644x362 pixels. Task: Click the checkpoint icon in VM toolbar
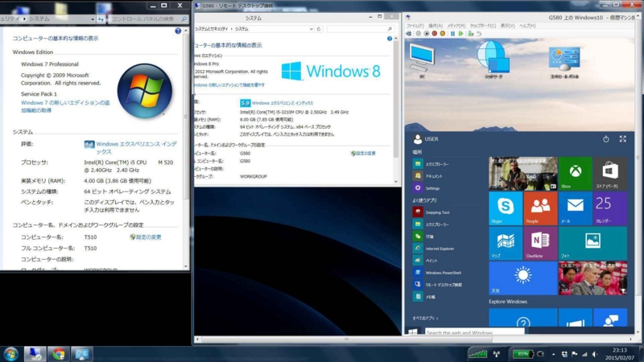(470, 34)
